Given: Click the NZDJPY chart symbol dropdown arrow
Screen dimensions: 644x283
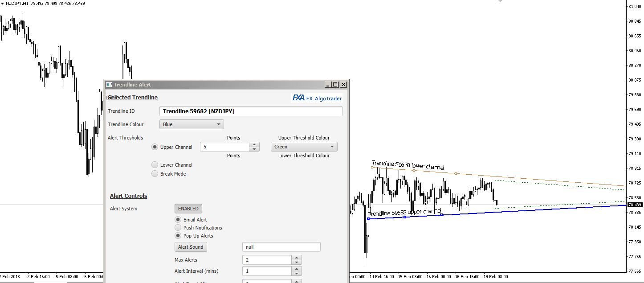Looking at the screenshot, I should pyautogui.click(x=3, y=3).
